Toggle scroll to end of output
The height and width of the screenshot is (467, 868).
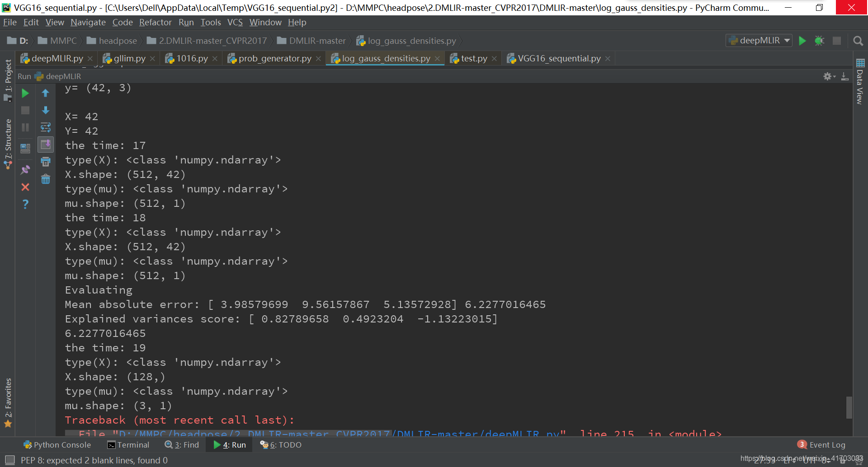point(45,145)
